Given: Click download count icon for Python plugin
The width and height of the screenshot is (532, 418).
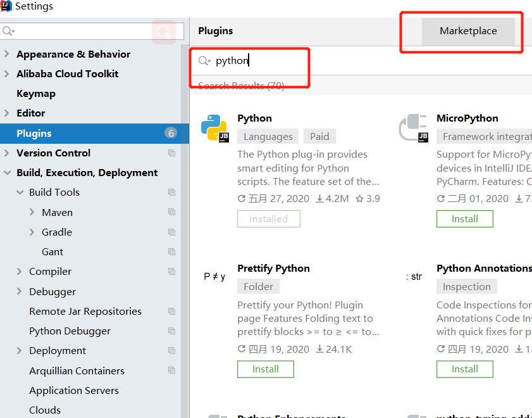Looking at the screenshot, I should pyautogui.click(x=319, y=199).
